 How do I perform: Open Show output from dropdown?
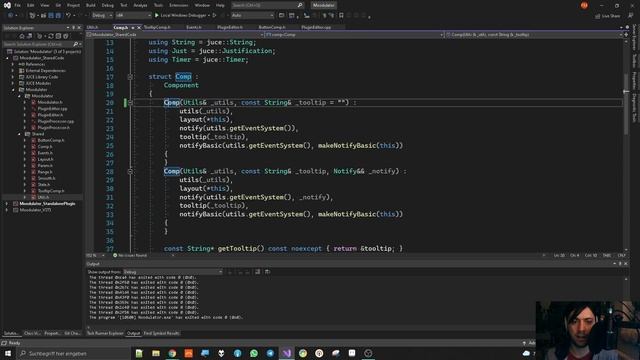pos(173,271)
